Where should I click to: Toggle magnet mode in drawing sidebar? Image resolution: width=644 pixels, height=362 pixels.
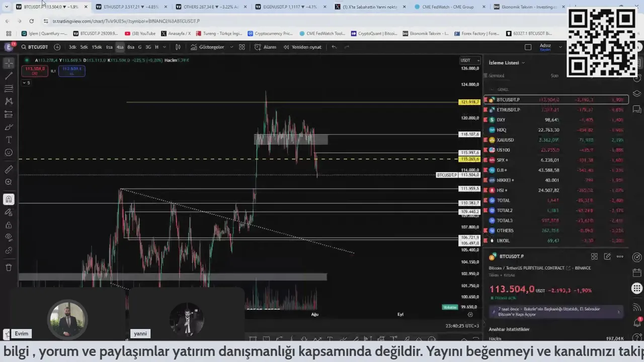[x=9, y=199]
